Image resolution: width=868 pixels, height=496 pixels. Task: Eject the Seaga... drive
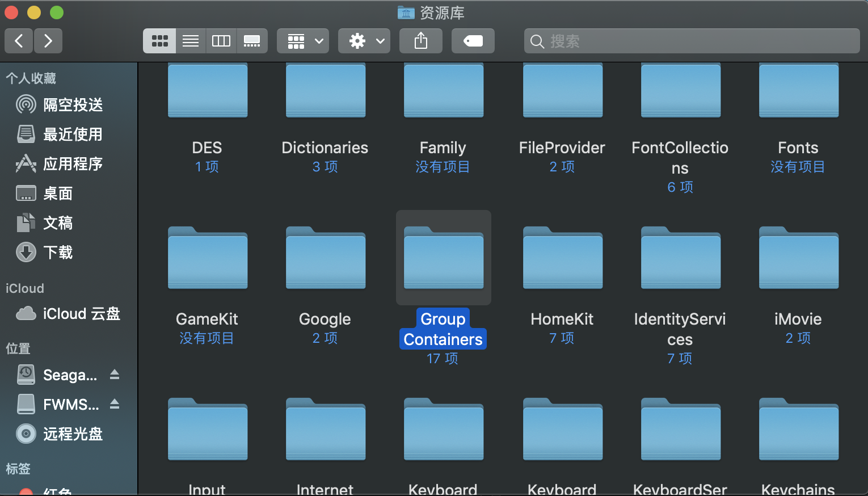pos(115,375)
